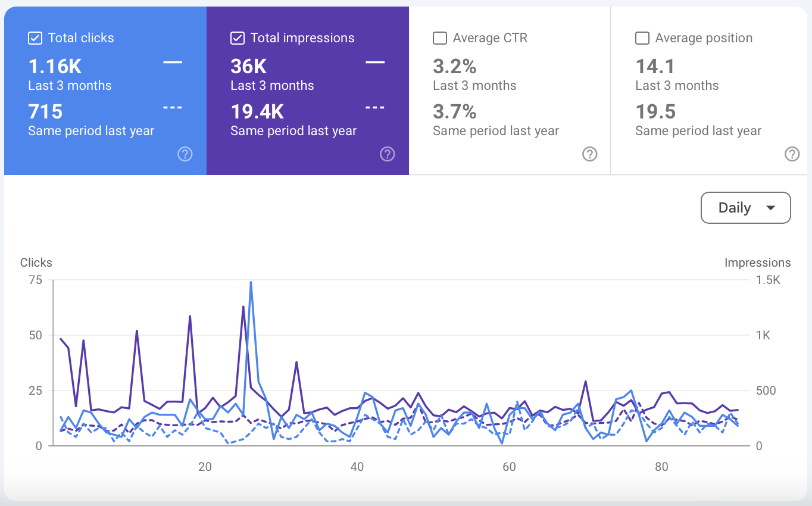Click solid line legend beside 1.16K clicks
Screen dimensions: 812x506
173,63
